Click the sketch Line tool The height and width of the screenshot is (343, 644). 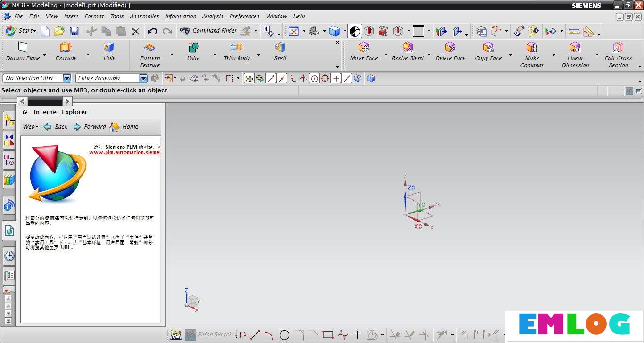(x=255, y=335)
